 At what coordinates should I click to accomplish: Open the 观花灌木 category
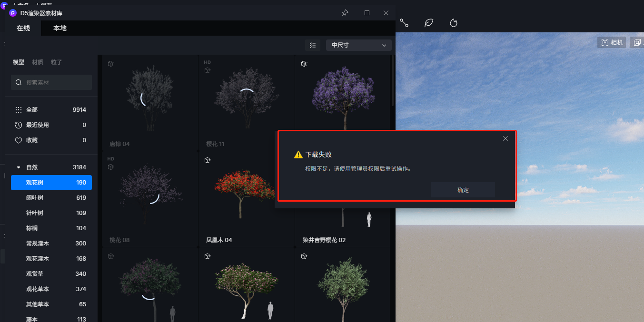pos(51,259)
